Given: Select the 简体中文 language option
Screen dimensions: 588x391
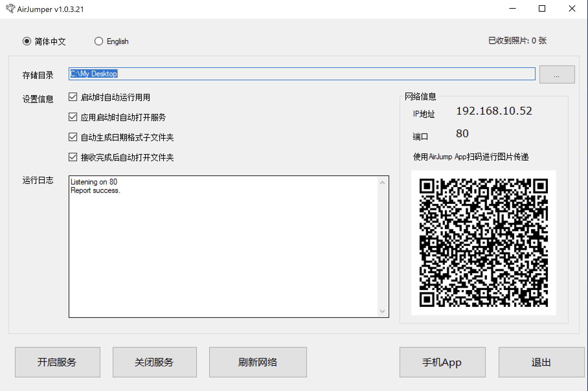Looking at the screenshot, I should [27, 41].
